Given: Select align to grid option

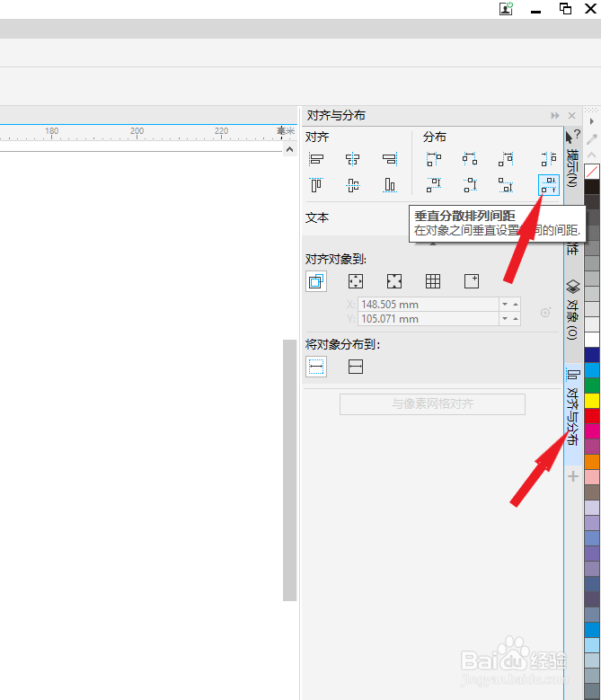Looking at the screenshot, I should tap(433, 281).
